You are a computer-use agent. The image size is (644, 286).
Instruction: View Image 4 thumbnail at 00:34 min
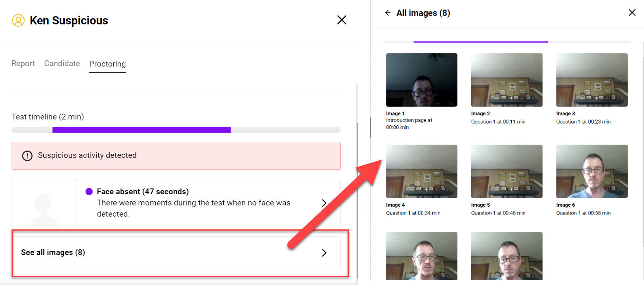point(422,172)
